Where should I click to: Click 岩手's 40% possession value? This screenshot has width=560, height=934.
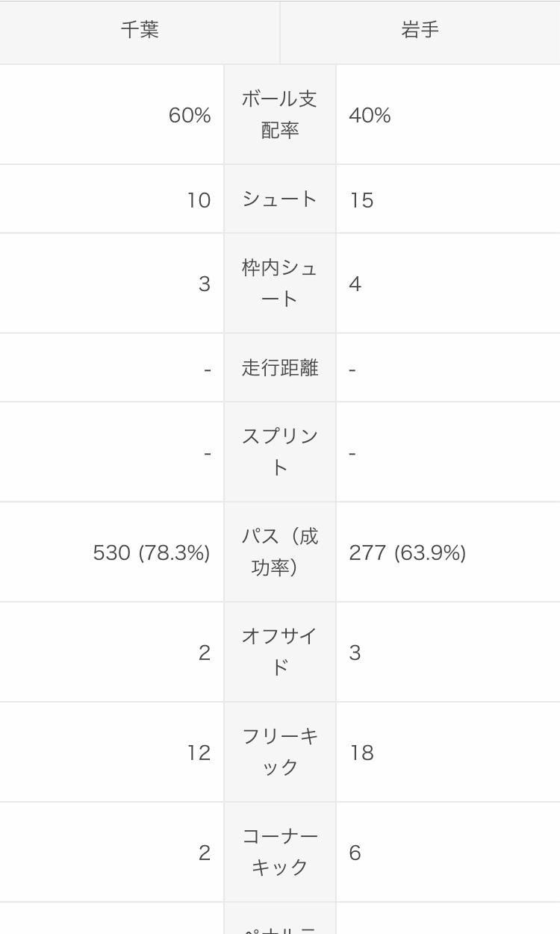tap(370, 116)
